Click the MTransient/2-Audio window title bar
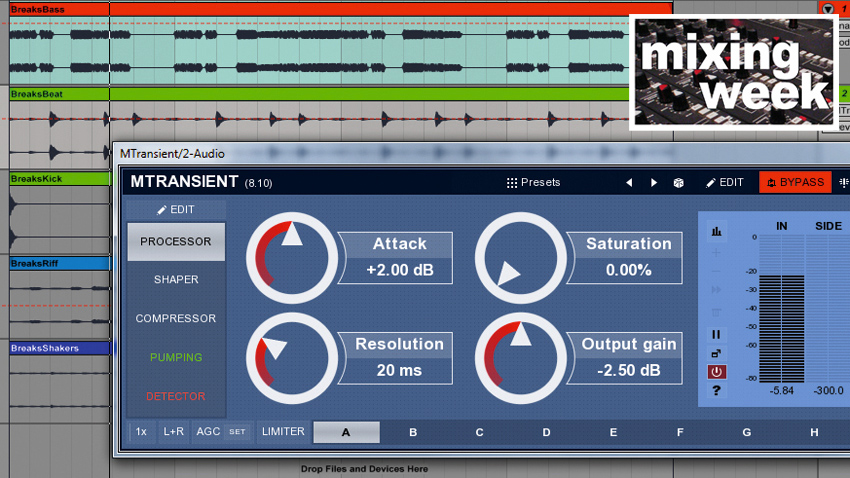The image size is (850, 478). point(482,154)
